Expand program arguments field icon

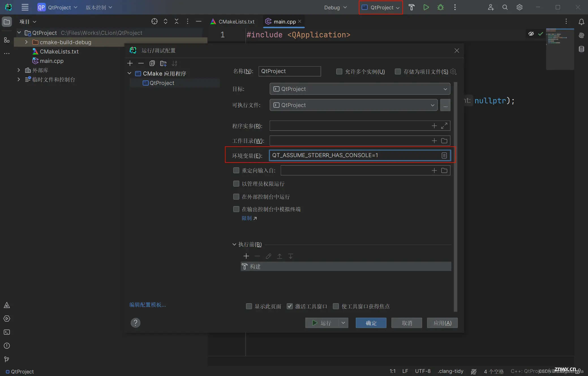click(444, 126)
